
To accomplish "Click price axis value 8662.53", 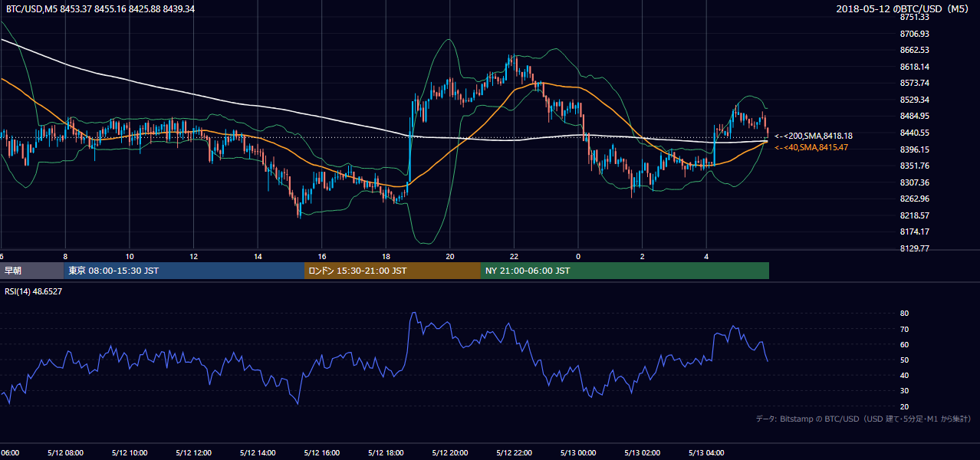I will [914, 50].
